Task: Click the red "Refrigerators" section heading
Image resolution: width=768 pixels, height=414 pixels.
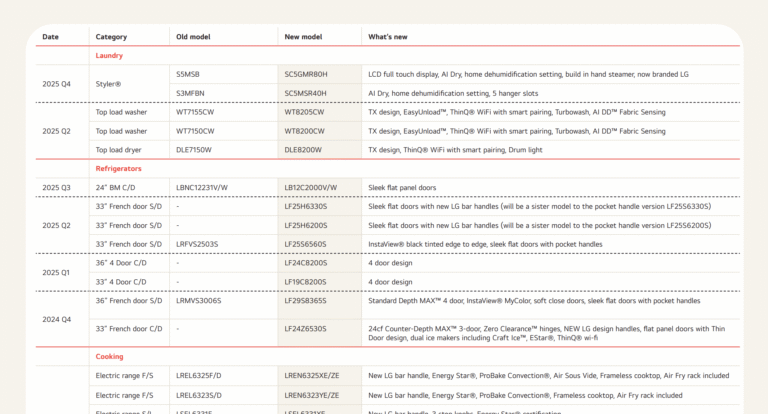Action: click(x=119, y=169)
